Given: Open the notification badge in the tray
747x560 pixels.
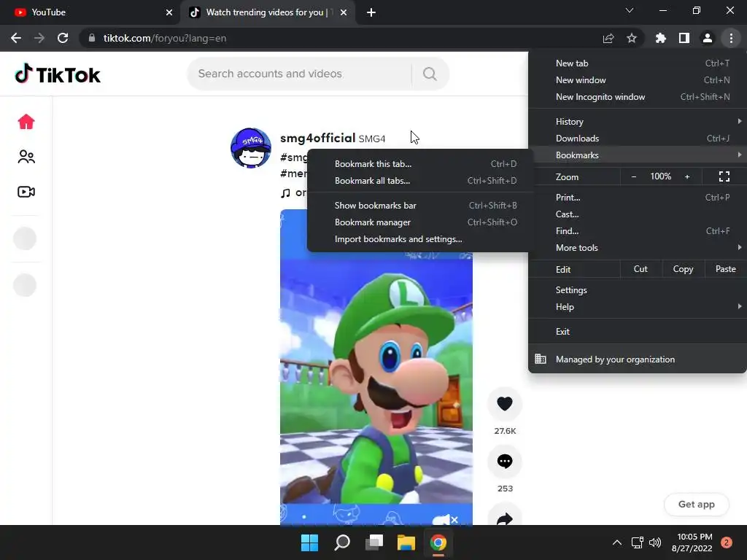Looking at the screenshot, I should [727, 542].
